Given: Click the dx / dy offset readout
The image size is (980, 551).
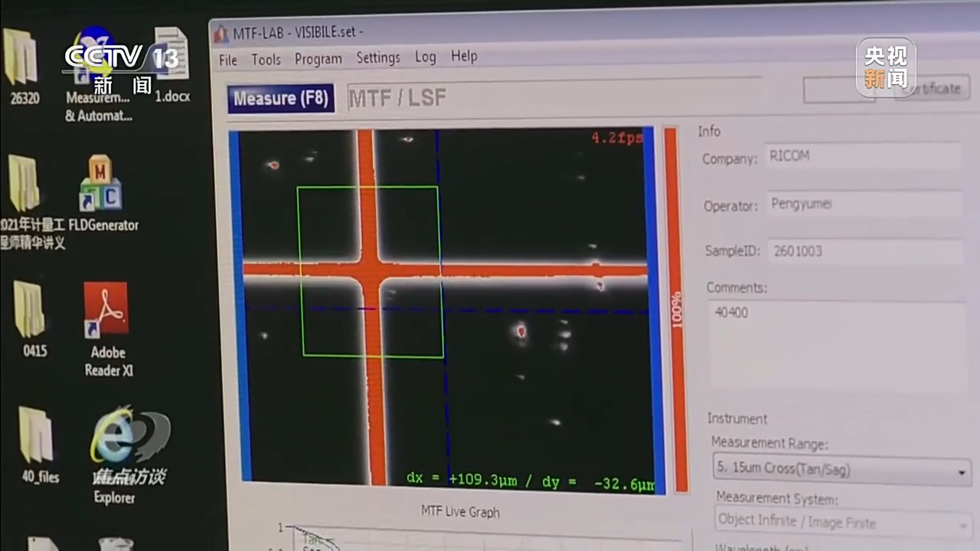Looking at the screenshot, I should click(530, 481).
